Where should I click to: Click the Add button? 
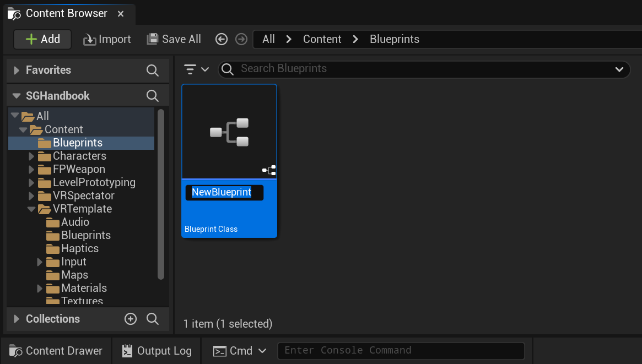42,39
